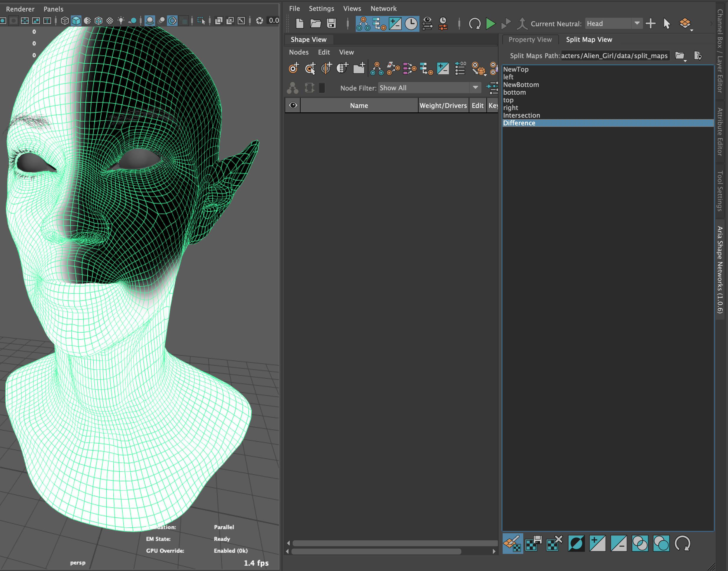The height and width of the screenshot is (571, 728).
Task: Open the Settings menu
Action: 321,8
